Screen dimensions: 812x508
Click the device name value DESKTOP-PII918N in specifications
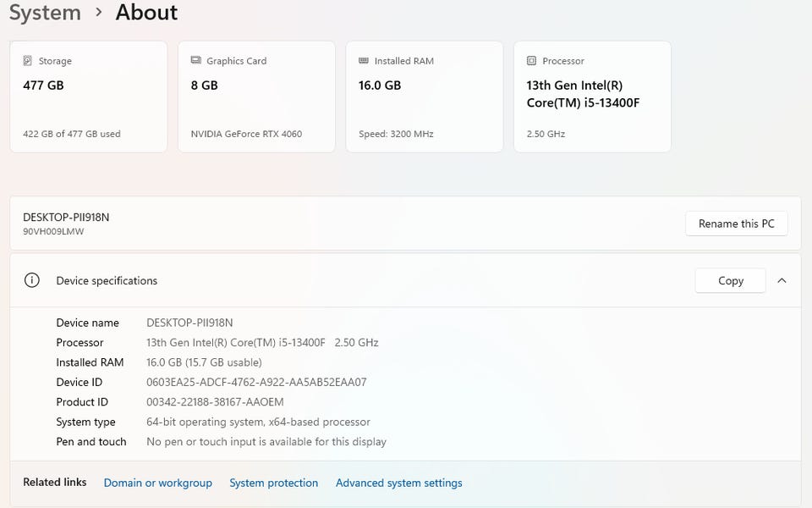[189, 323]
